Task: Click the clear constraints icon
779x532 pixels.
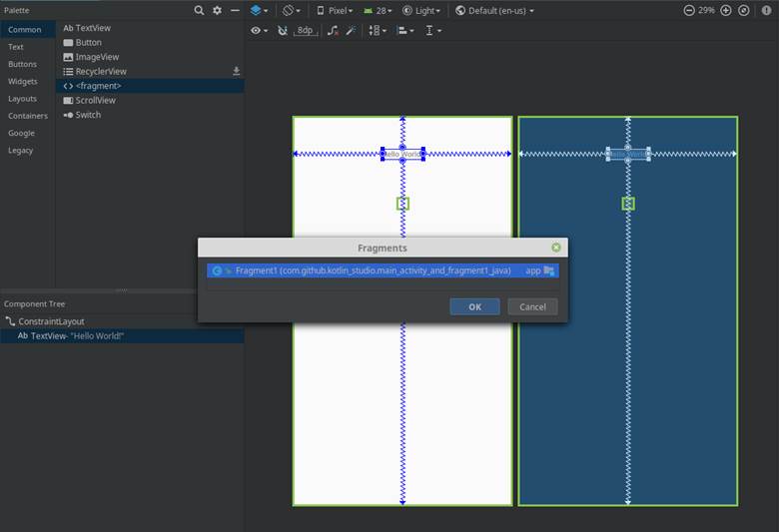Action: tap(333, 31)
